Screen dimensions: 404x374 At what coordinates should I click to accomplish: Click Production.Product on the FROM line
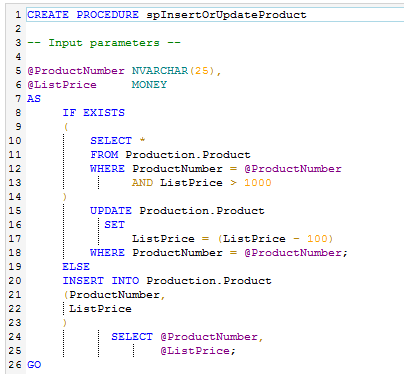pyautogui.click(x=188, y=155)
